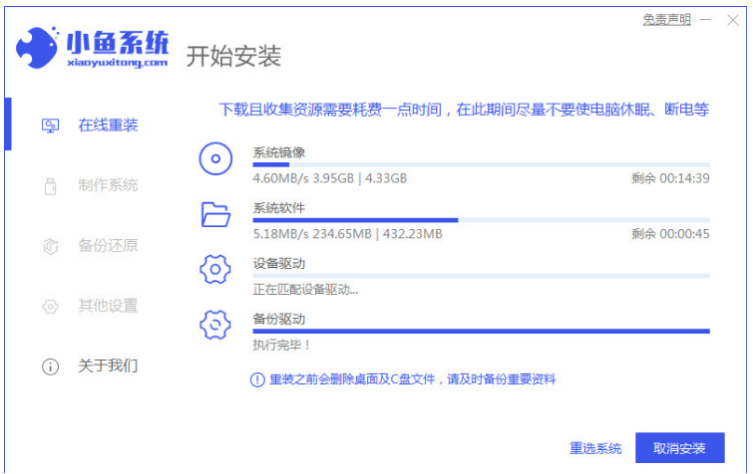This screenshot has width=753, height=474.
Task: Click the folder icon for 系统软件
Action: [x=215, y=214]
